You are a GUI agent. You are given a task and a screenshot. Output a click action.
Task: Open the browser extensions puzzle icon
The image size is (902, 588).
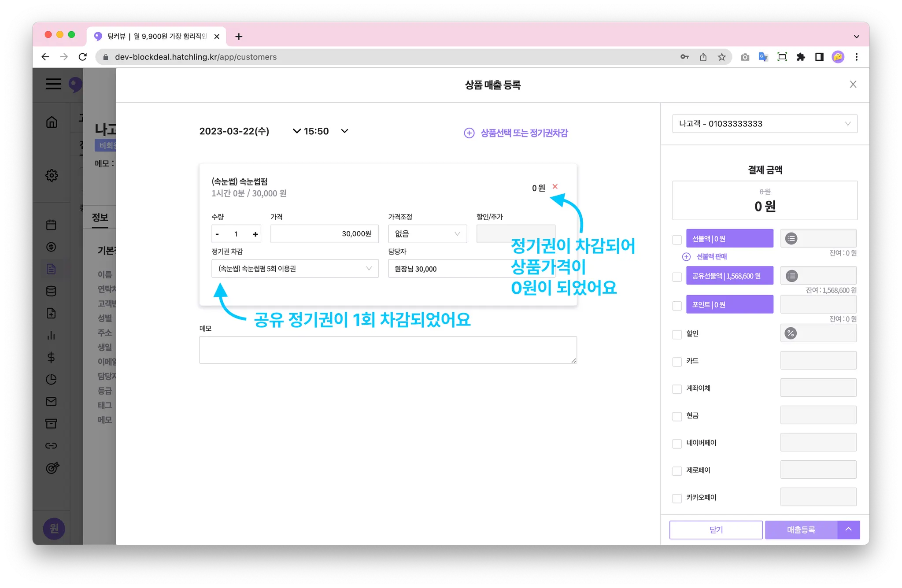pos(801,57)
